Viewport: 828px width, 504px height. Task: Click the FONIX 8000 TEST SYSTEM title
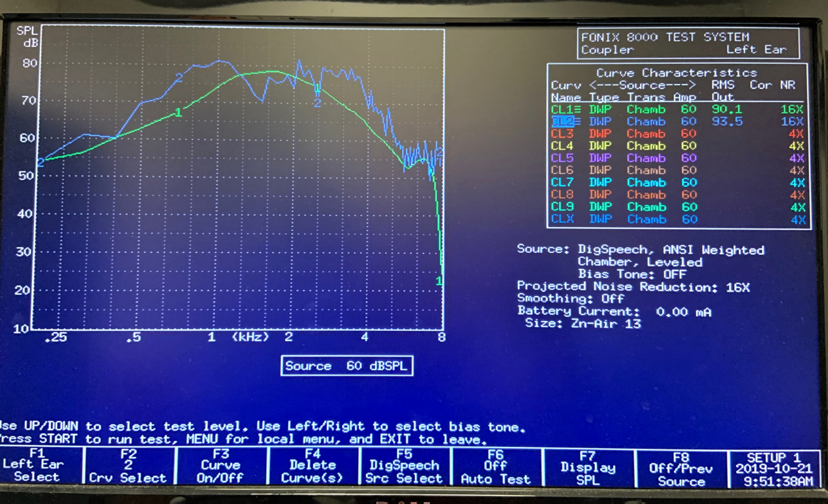tap(665, 37)
